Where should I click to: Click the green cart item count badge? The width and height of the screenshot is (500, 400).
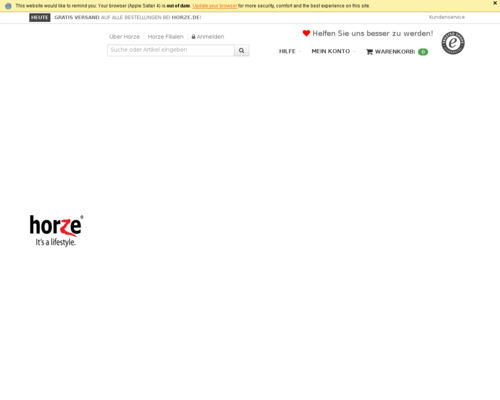coord(423,52)
